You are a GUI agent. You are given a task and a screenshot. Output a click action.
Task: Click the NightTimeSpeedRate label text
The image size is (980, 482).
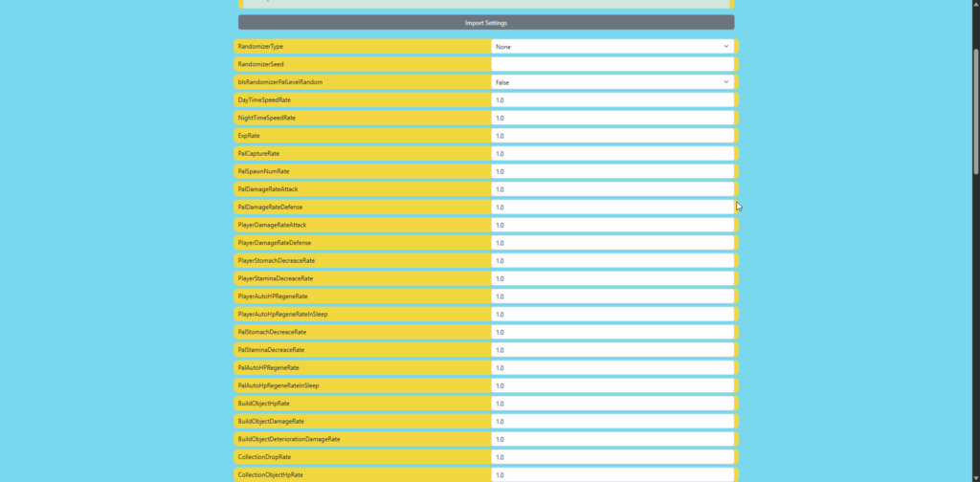point(267,118)
